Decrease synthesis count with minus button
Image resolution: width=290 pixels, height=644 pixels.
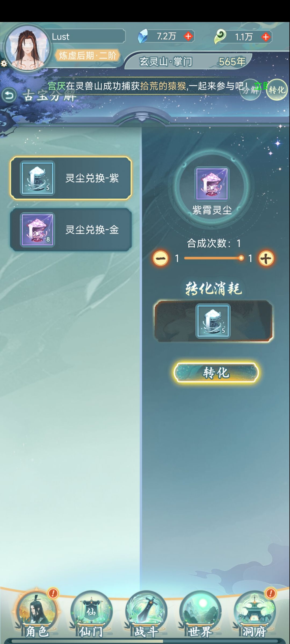tap(161, 258)
